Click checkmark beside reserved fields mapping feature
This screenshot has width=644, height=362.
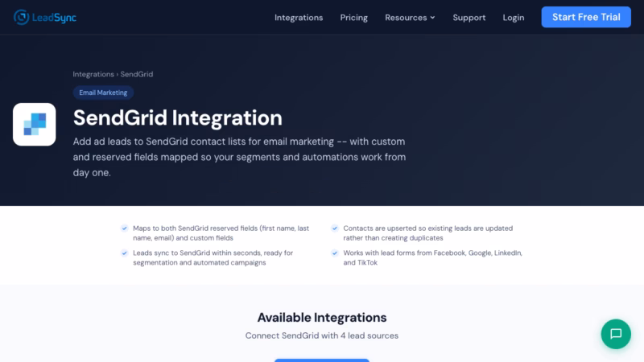125,228
